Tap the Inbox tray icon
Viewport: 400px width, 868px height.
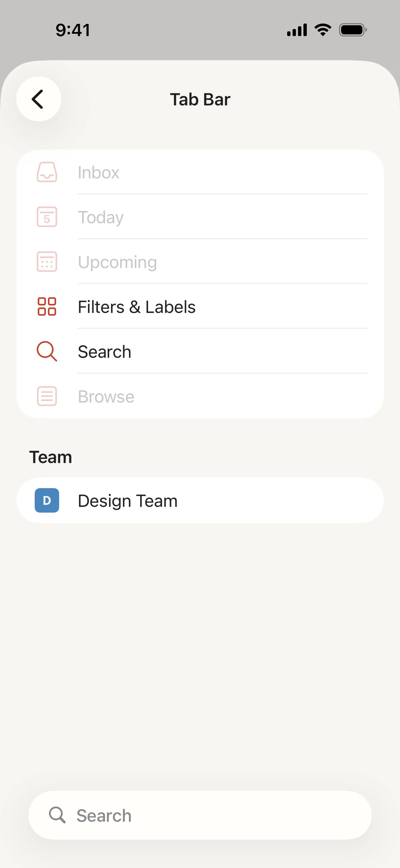tap(47, 172)
